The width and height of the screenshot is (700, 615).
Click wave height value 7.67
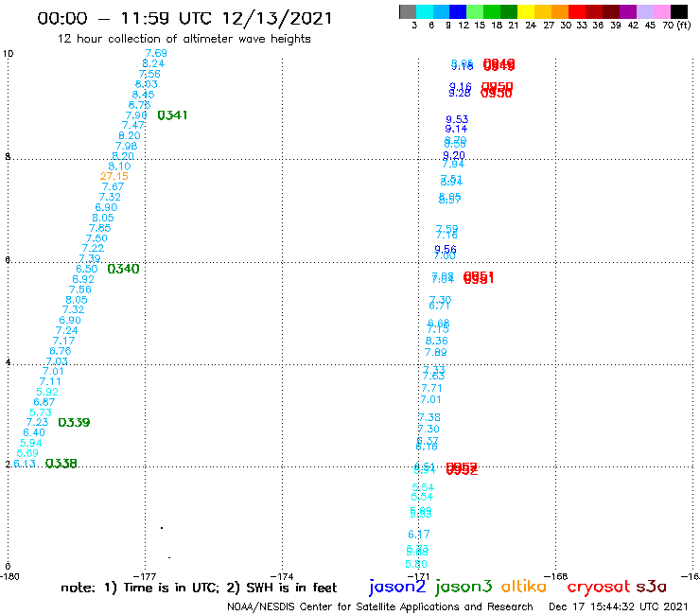pos(113,186)
